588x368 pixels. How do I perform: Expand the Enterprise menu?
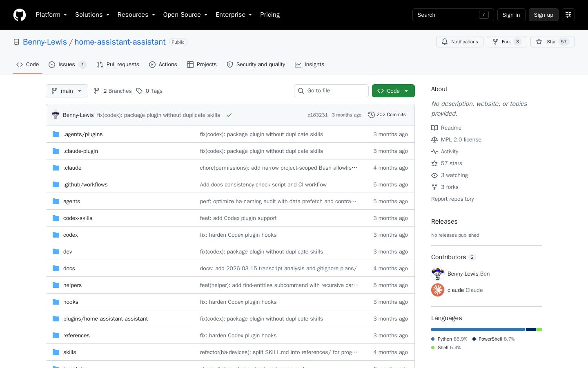(234, 15)
